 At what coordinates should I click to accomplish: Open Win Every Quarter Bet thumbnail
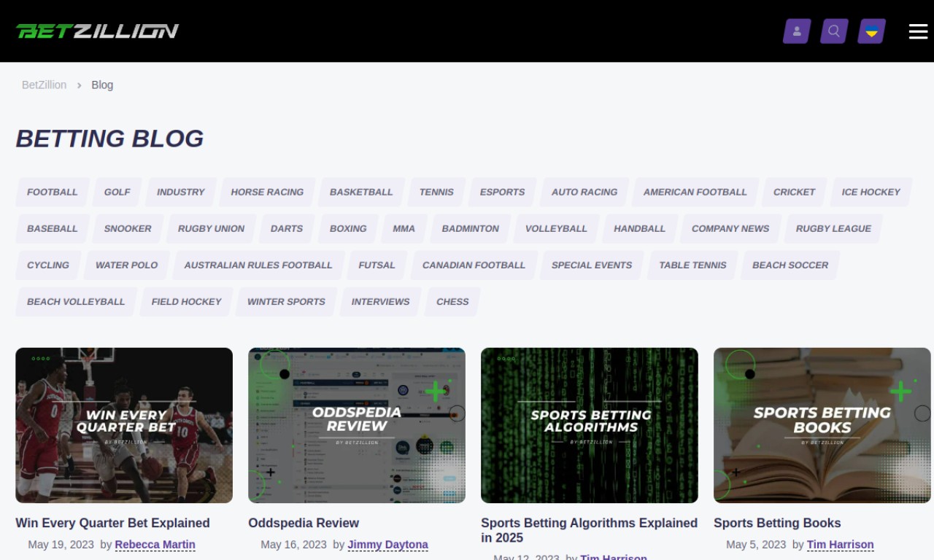[124, 425]
